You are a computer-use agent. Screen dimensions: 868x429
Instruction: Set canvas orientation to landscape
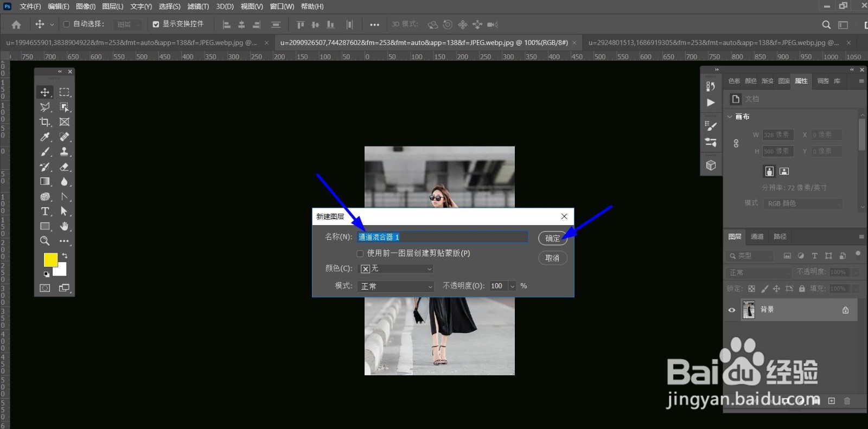[784, 171]
